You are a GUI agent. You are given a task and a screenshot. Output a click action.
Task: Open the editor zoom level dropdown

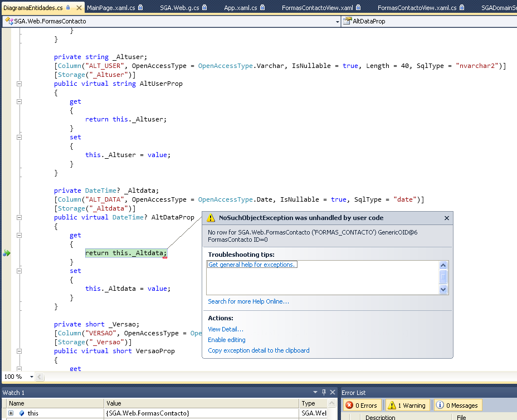click(x=31, y=377)
